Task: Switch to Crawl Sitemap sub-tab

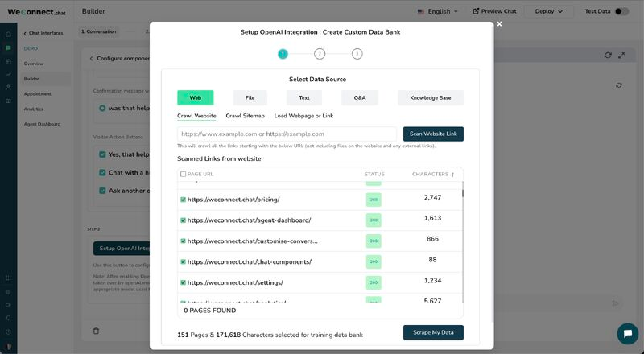Action: click(246, 116)
